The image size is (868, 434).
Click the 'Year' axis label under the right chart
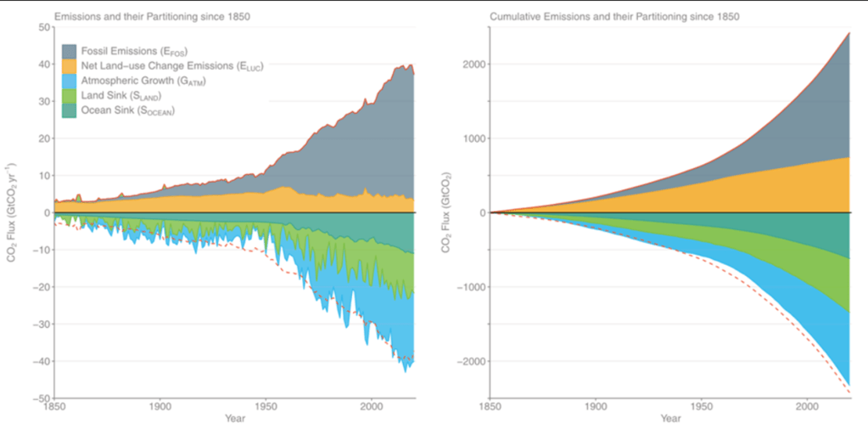670,418
